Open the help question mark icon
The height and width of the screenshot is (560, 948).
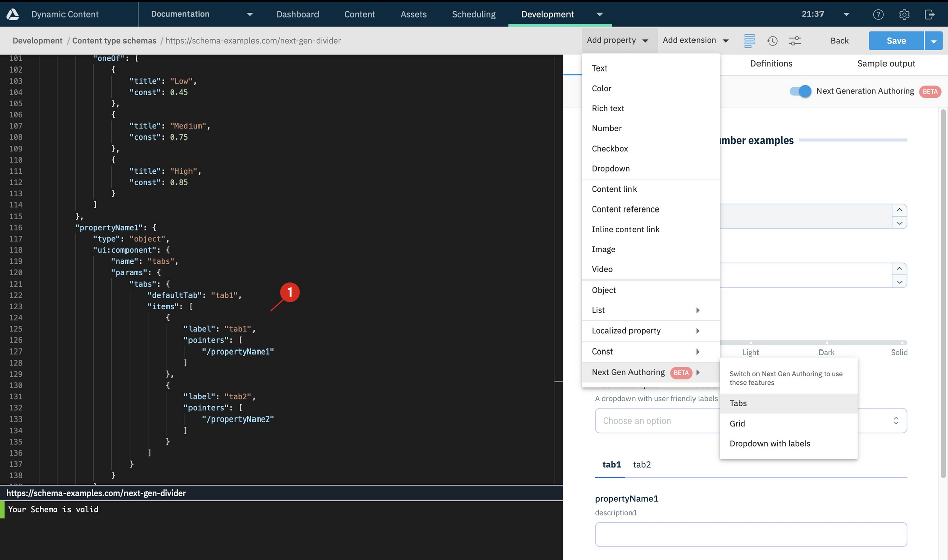[x=878, y=14]
